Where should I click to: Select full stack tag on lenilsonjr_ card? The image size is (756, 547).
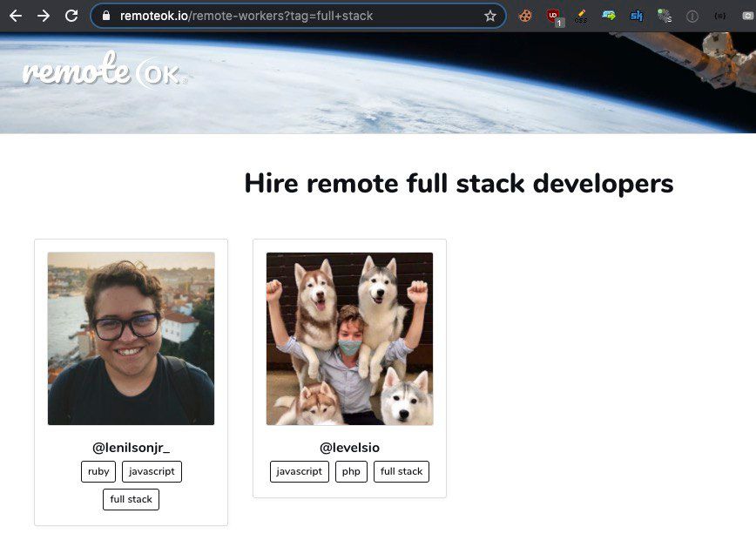point(132,499)
